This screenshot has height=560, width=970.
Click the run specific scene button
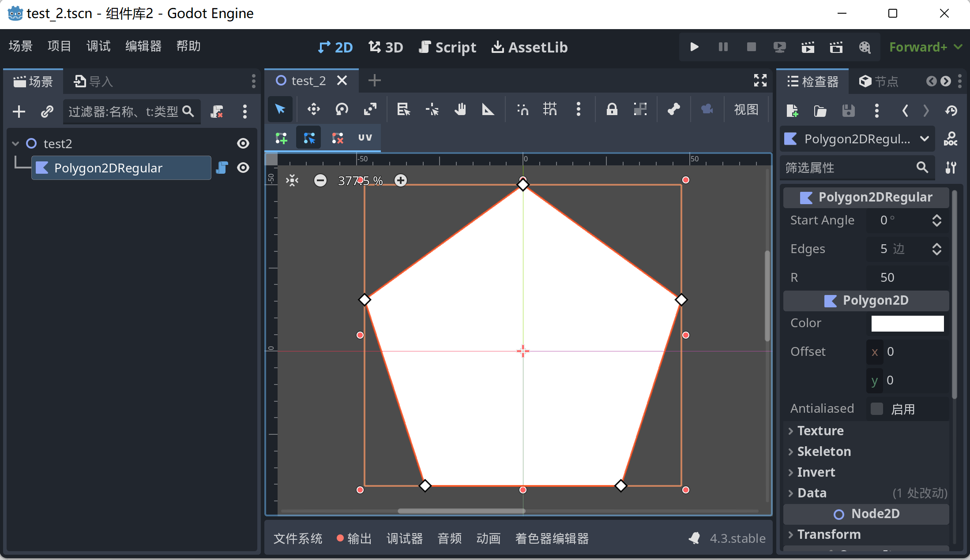(x=836, y=47)
